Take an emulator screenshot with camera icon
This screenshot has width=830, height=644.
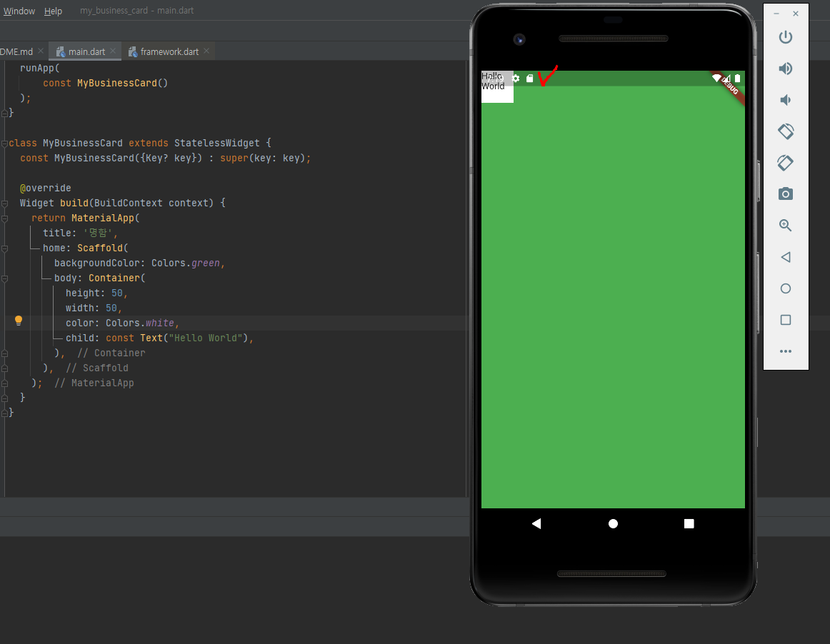pos(786,193)
